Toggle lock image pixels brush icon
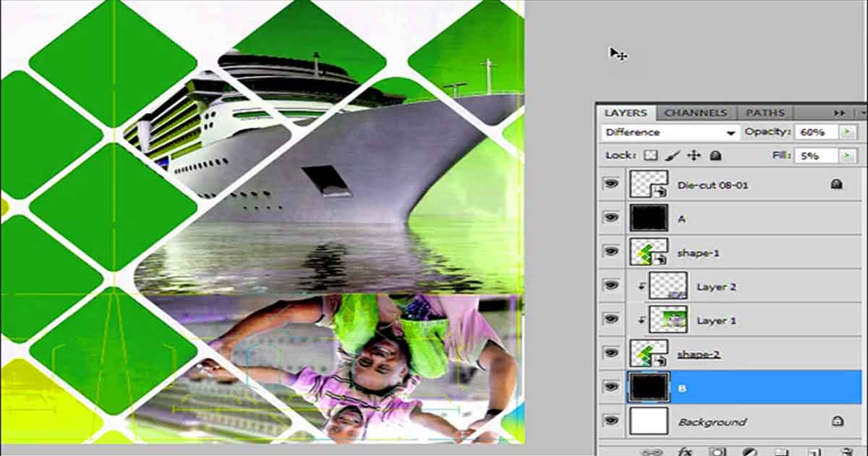This screenshot has width=868, height=456. coord(671,155)
